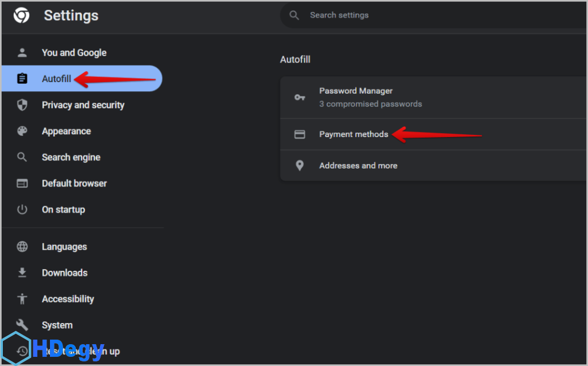
Task: Click the search magnifier icon
Action: [295, 15]
